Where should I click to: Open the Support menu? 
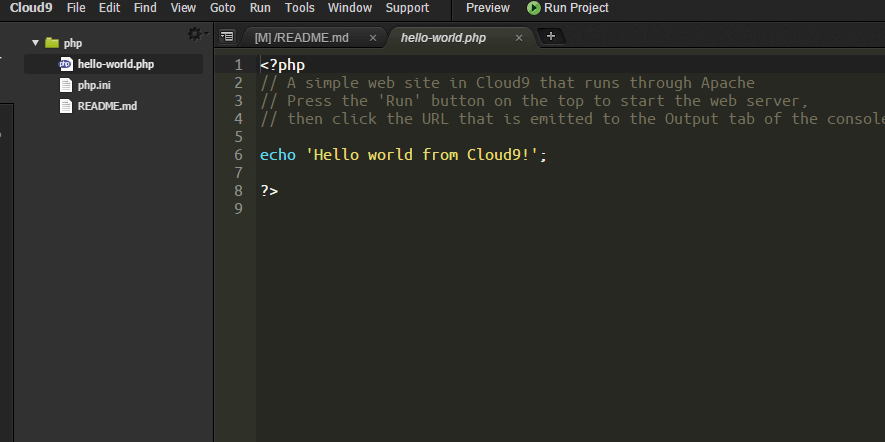[408, 8]
